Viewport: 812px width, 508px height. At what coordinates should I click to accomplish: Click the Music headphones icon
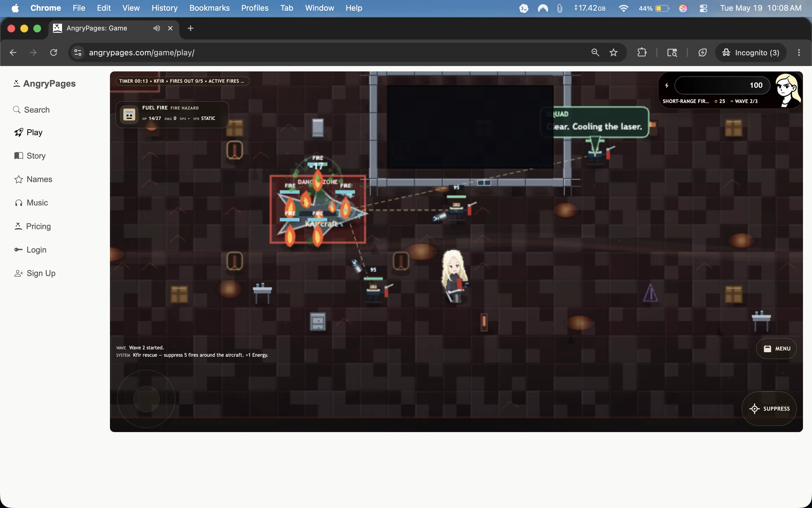click(x=19, y=203)
